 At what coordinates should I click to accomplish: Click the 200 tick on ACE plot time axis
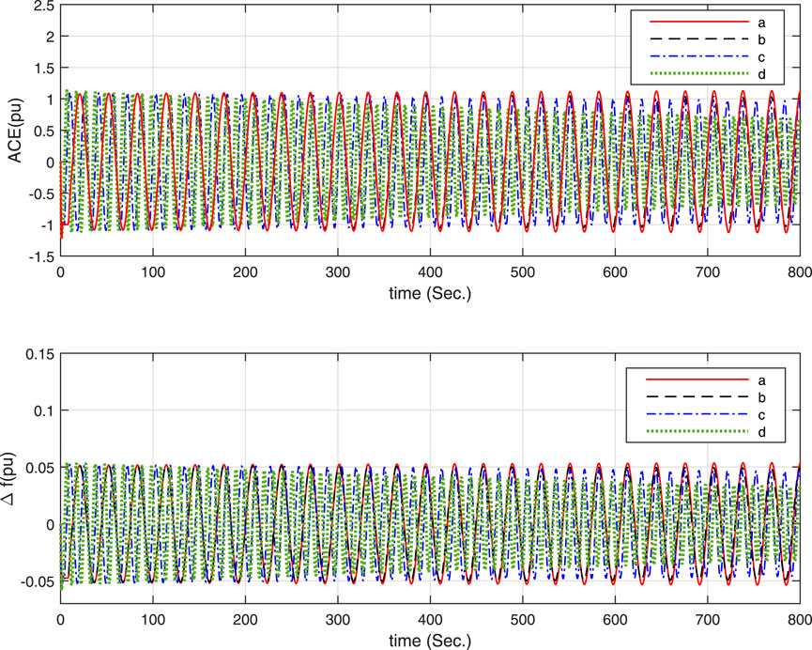tap(245, 271)
